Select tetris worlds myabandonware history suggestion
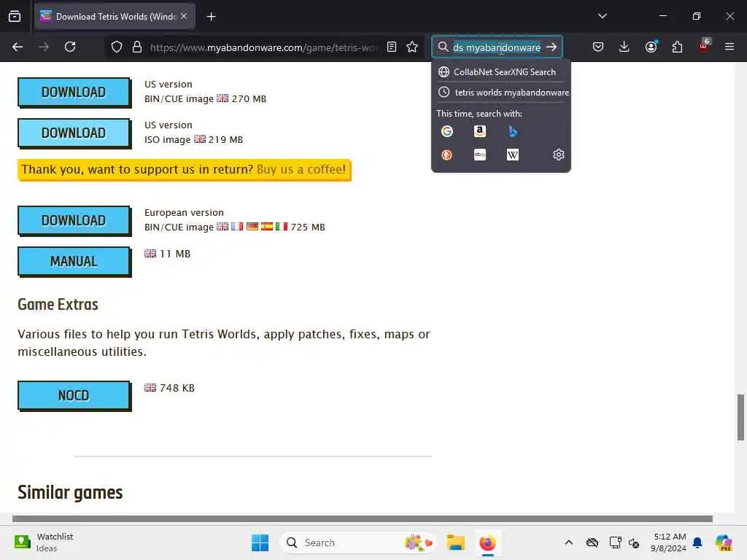Viewport: 747px width, 560px height. point(500,93)
